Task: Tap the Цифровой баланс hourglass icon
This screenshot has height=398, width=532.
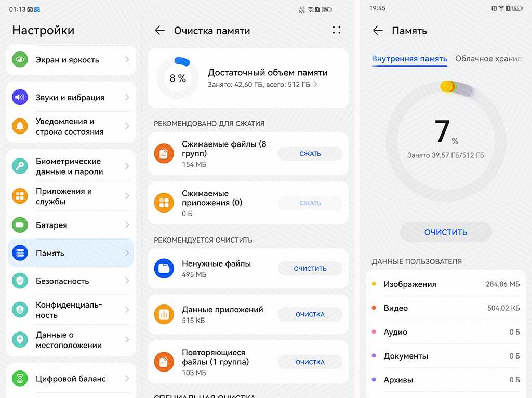Action: tap(20, 379)
